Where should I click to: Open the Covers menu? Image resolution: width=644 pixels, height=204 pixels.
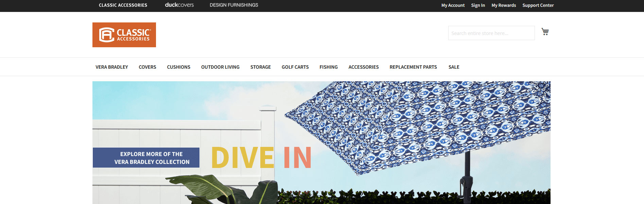pos(147,67)
